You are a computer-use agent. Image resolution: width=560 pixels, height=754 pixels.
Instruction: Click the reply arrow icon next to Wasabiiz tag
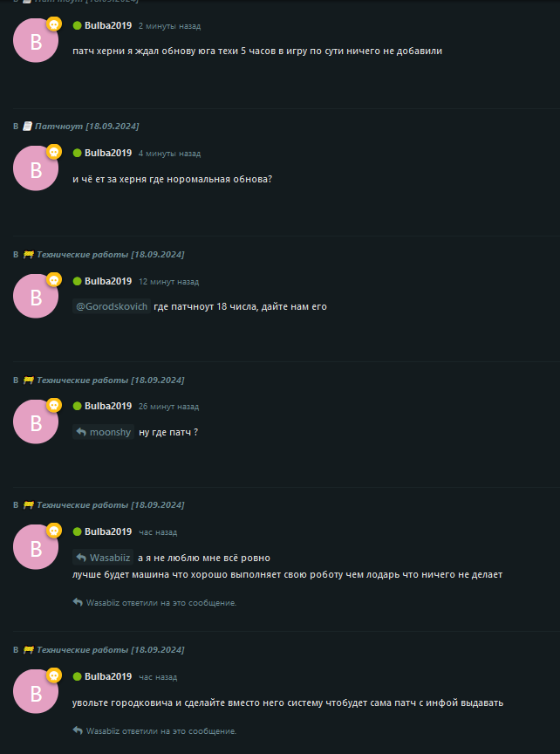click(81, 558)
